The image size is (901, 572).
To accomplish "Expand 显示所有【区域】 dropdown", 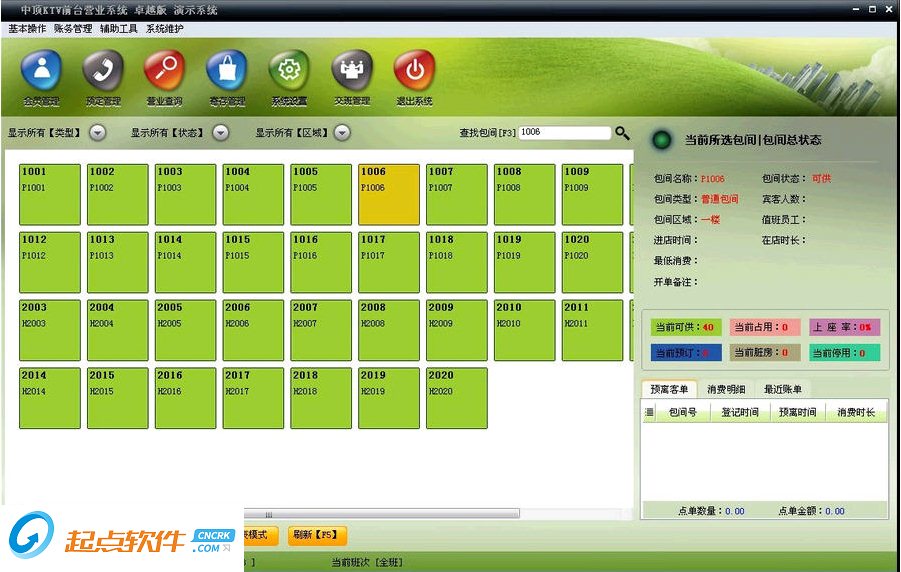I will pyautogui.click(x=342, y=133).
